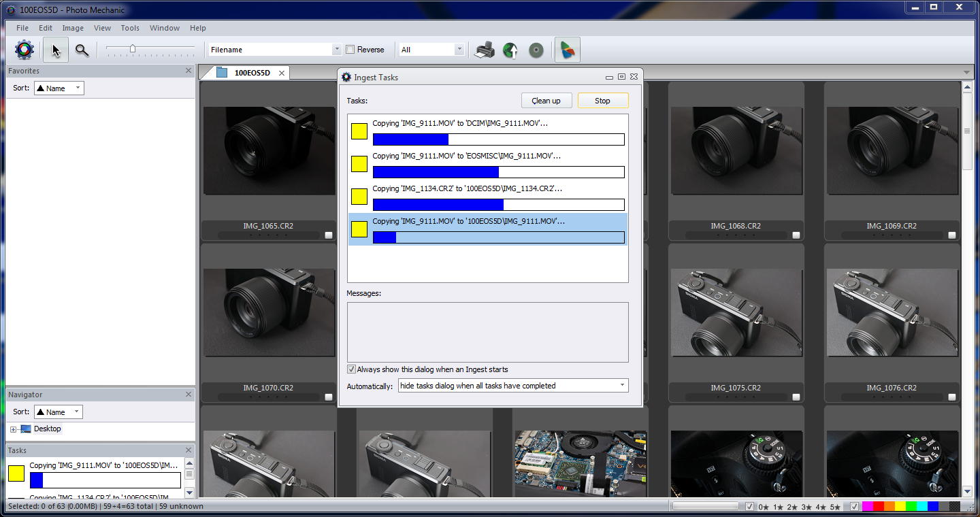Filter by 3 star rating
This screenshot has height=517, width=980.
806,507
